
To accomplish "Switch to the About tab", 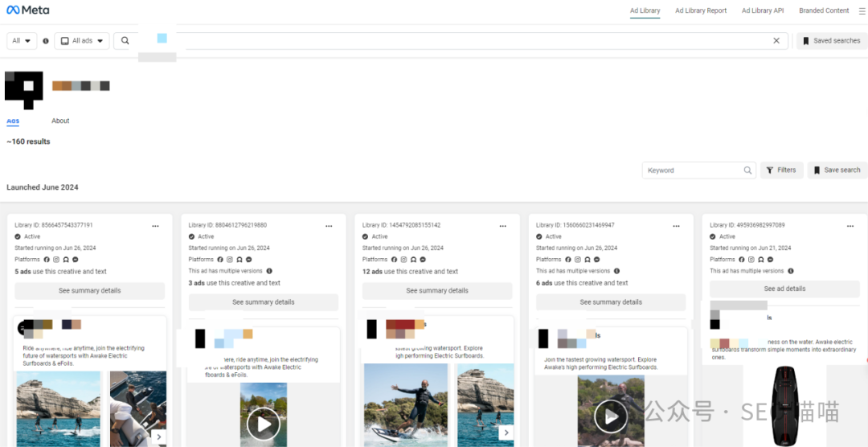I will (60, 121).
